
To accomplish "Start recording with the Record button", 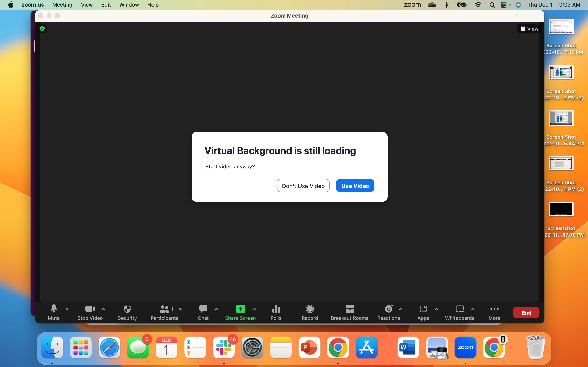I will coord(310,309).
